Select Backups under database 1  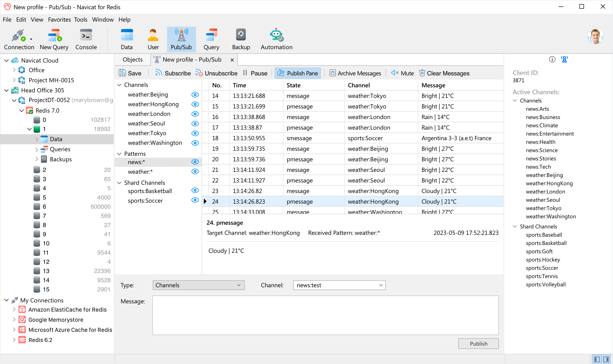point(61,159)
